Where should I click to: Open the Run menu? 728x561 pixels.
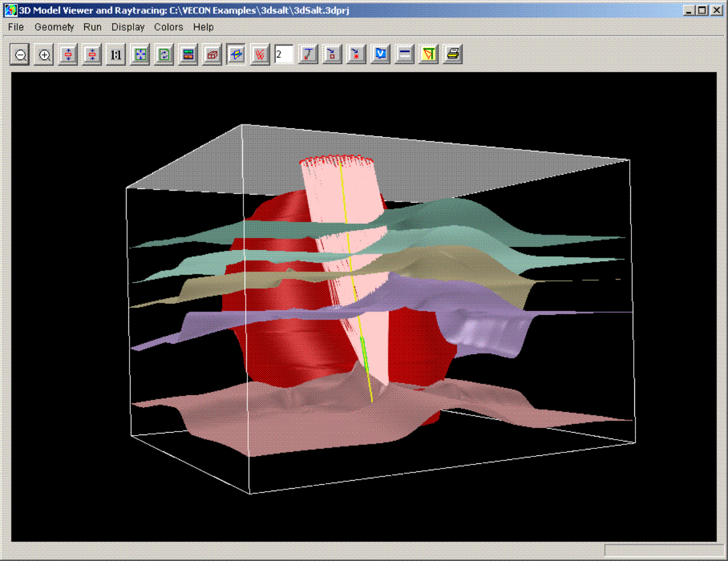pyautogui.click(x=93, y=27)
